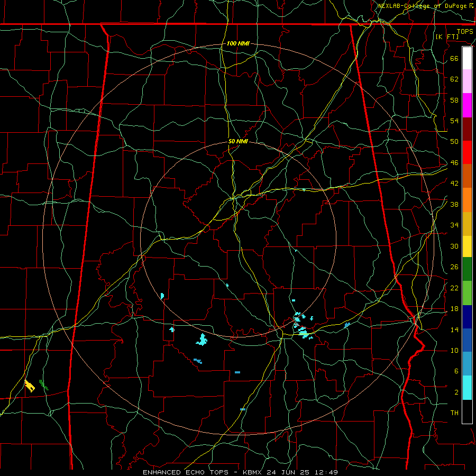This screenshot has width=476, height=476.
Task: Click the bright yellow legend swatch
Action: point(467,246)
